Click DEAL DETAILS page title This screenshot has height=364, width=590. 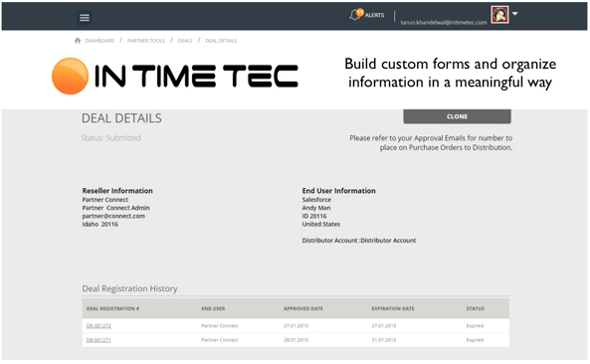[x=121, y=118]
